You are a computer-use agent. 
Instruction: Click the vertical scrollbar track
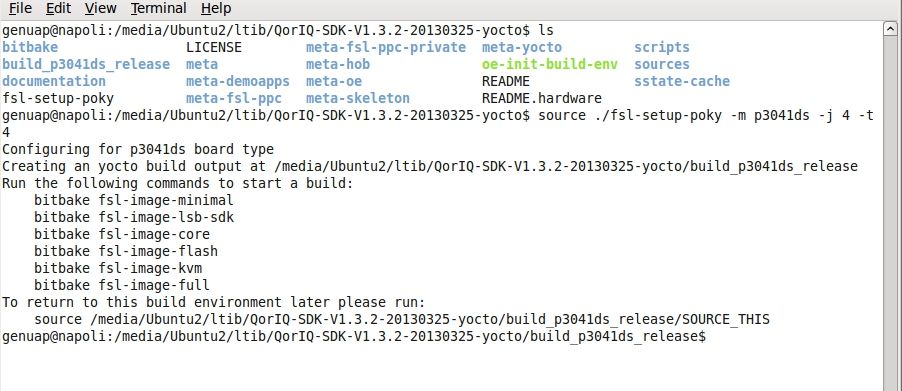(x=891, y=213)
